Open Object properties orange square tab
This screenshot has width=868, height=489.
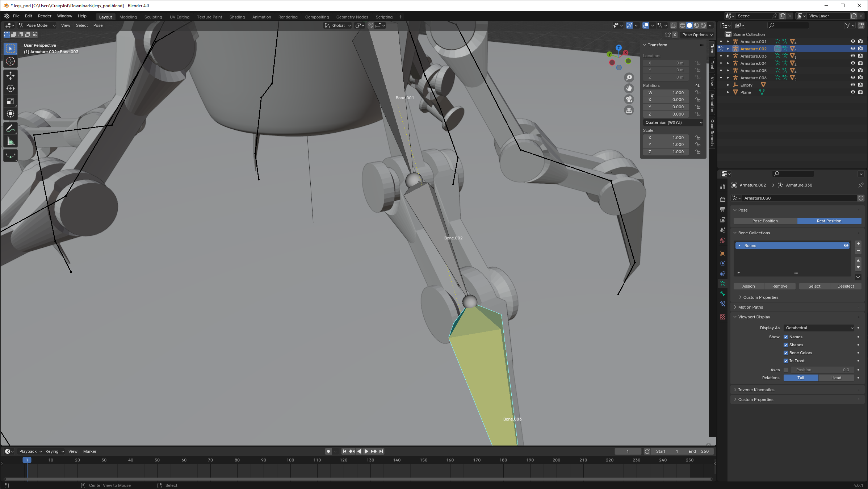[x=723, y=253]
